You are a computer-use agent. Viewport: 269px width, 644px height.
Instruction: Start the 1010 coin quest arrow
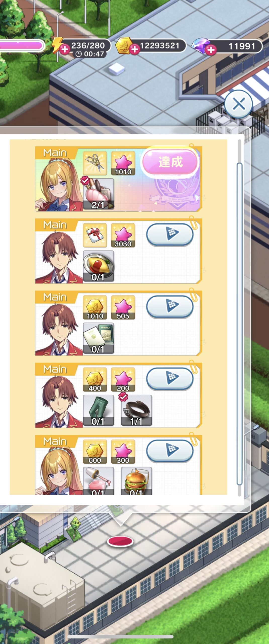point(170,307)
